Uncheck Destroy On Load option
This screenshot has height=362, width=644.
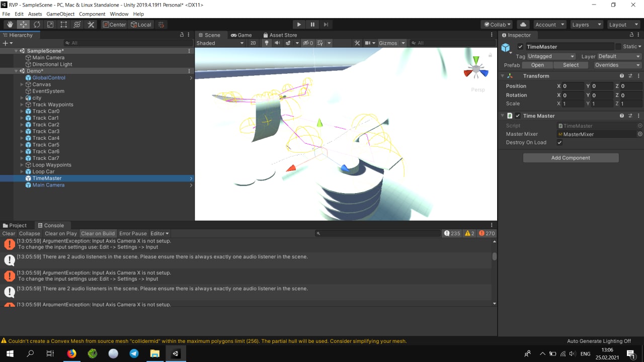tap(560, 143)
